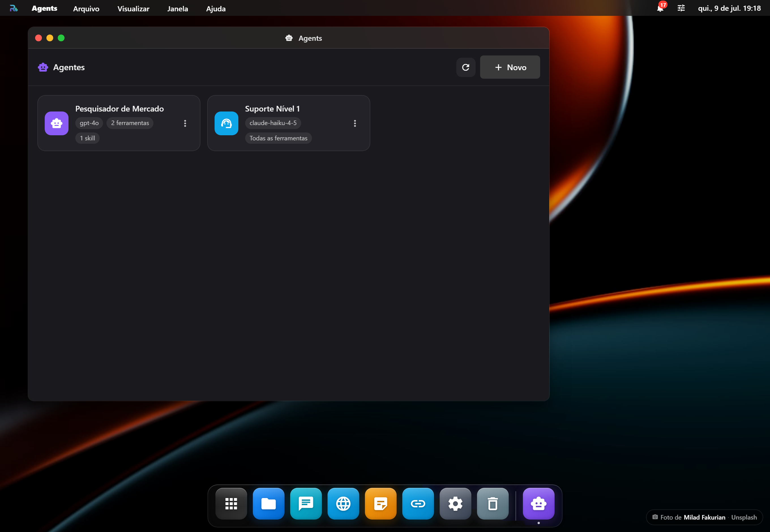This screenshot has width=770, height=532.
Task: Open the notifications bell
Action: click(660, 8)
